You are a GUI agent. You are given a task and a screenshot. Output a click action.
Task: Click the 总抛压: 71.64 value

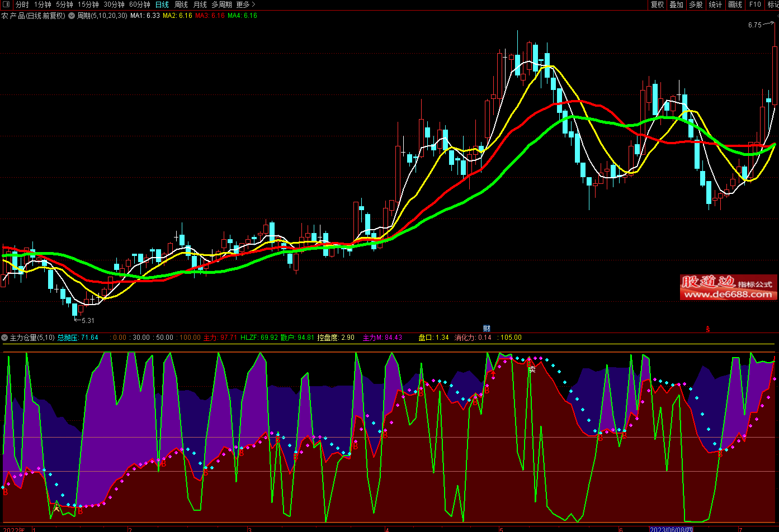click(78, 338)
